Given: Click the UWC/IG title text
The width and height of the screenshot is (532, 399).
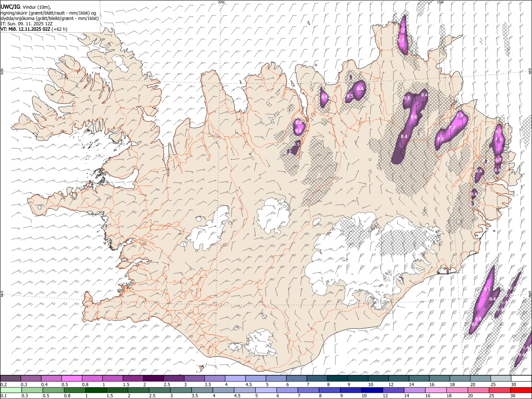Looking at the screenshot, I should tap(10, 7).
